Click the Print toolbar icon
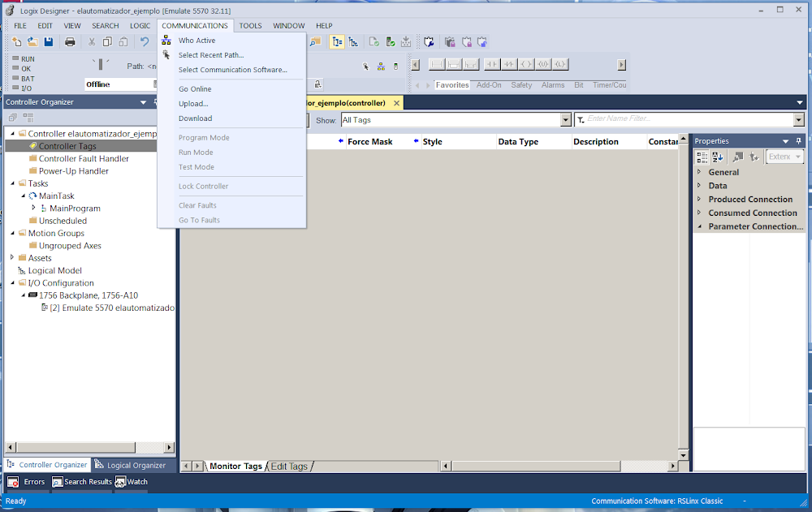 point(70,41)
